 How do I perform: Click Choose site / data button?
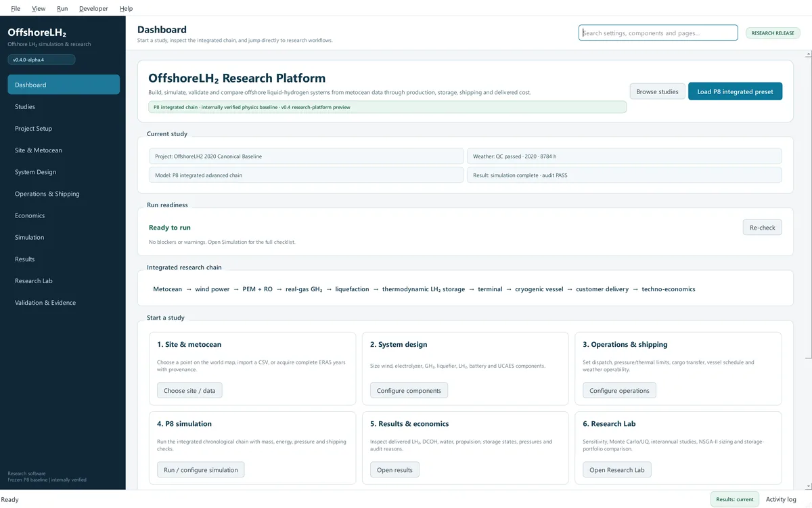pyautogui.click(x=189, y=390)
